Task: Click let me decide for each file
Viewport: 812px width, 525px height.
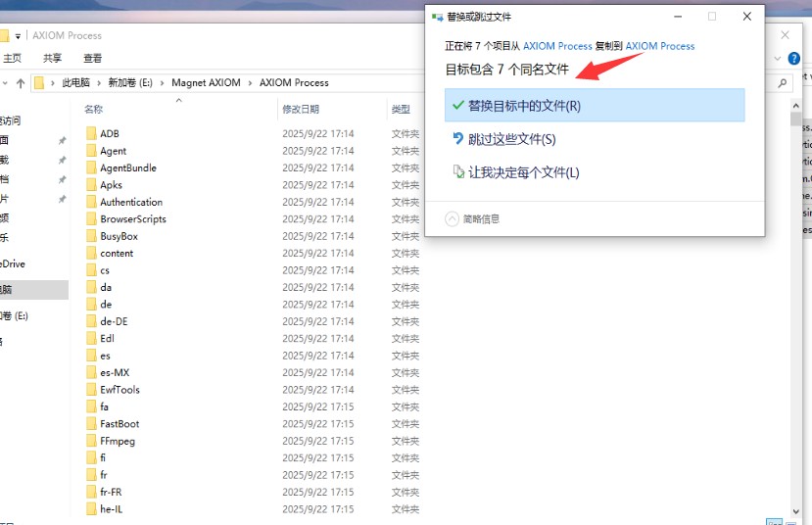Action: (523, 172)
